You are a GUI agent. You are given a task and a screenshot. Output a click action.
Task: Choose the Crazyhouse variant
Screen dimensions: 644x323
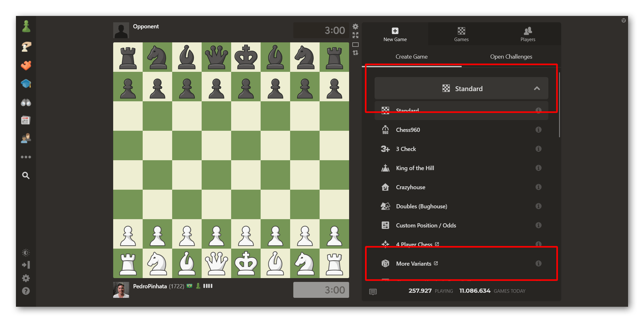coord(461,187)
